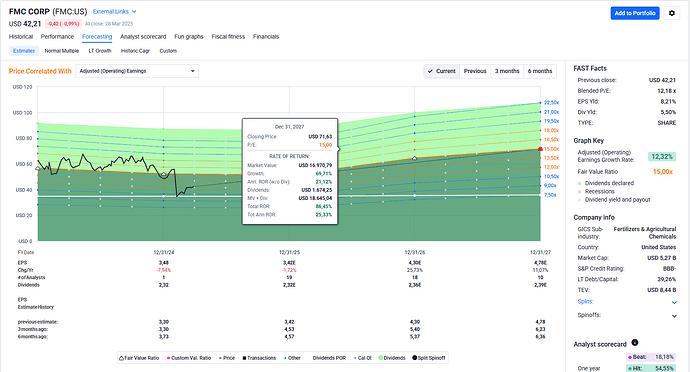Click Dividends POR legend entry
The image size is (690, 372).
[x=329, y=358]
